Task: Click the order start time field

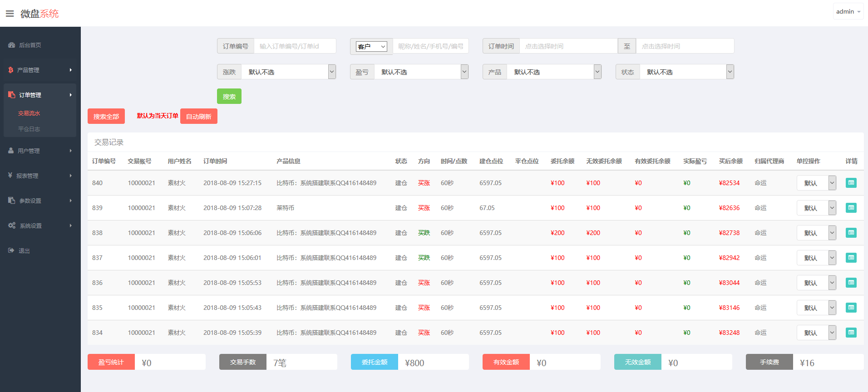Action: click(568, 46)
